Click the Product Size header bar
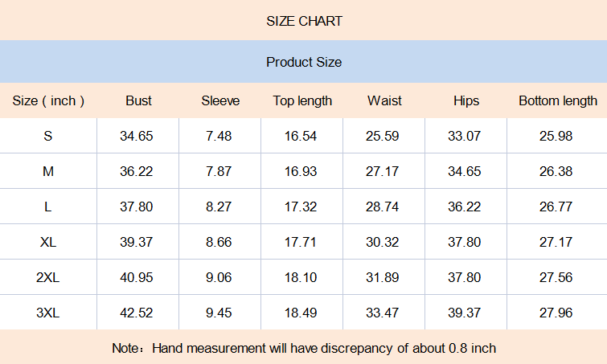Screen dimensions: 607x364 (304, 62)
